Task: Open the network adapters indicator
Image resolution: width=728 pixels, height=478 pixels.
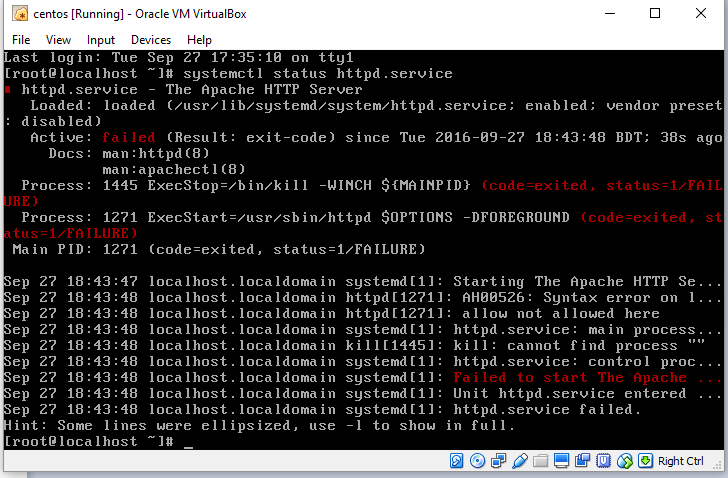Action: click(x=499, y=460)
